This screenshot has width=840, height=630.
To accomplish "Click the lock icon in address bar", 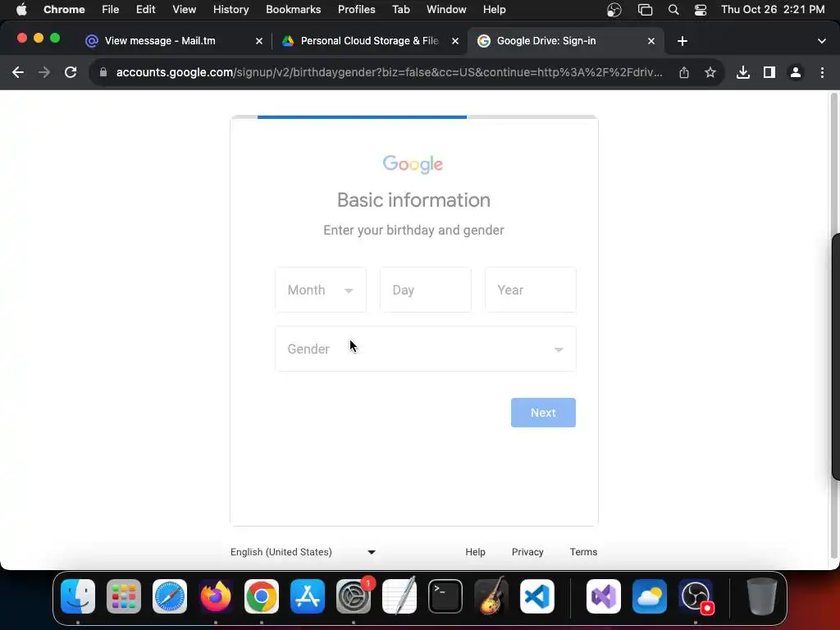I will click(x=103, y=72).
